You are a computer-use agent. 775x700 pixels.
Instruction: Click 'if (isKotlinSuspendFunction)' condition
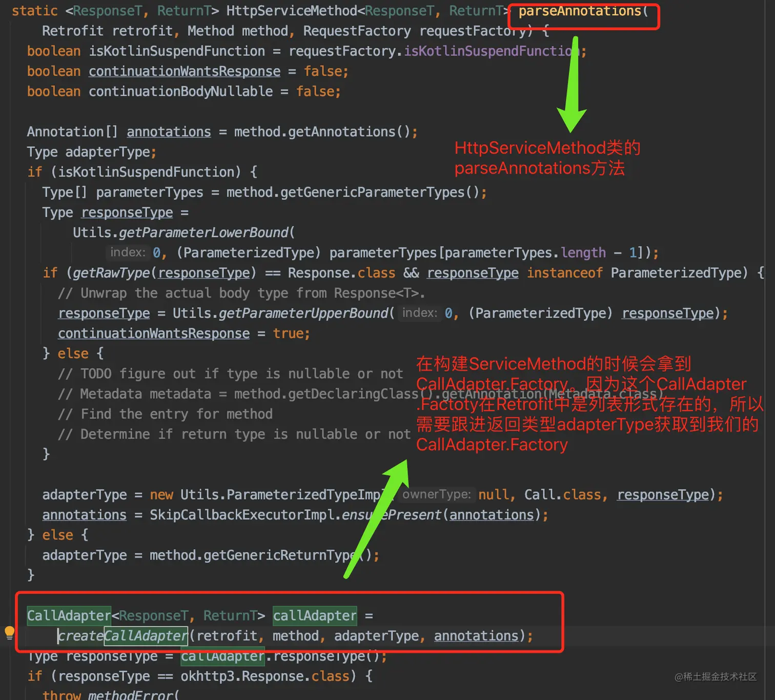pyautogui.click(x=134, y=172)
